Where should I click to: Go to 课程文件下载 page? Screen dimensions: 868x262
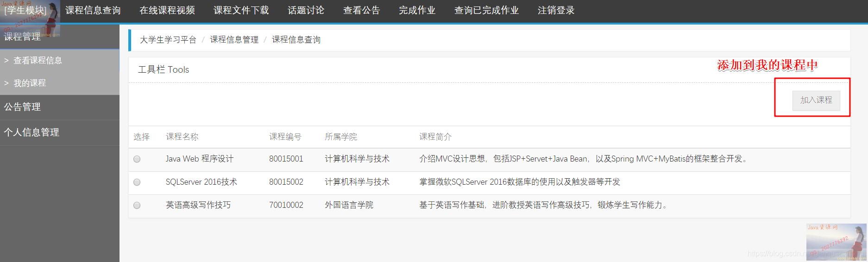241,10
